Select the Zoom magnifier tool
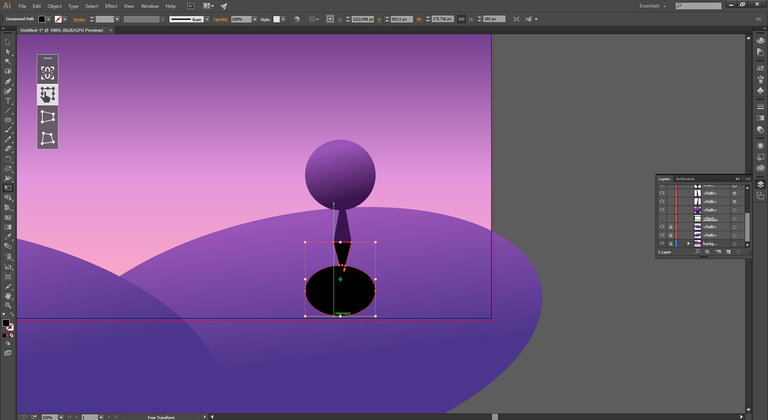 [8, 305]
